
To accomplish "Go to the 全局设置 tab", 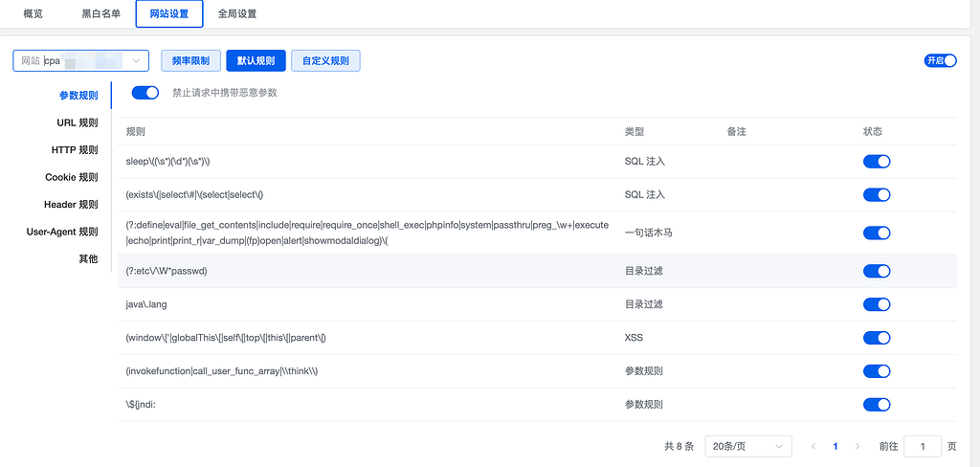I will (237, 13).
